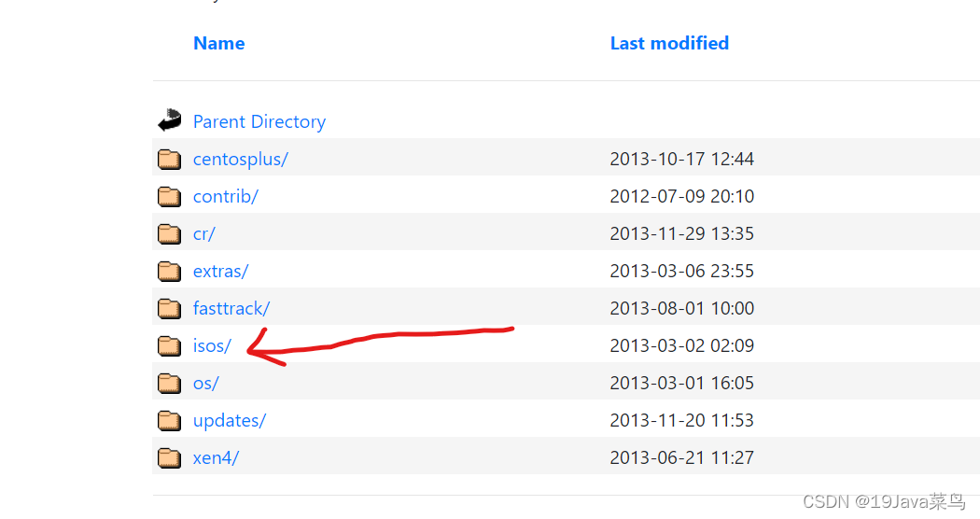Open the centosplus/ directory link
Screen dimensions: 980x519
pyautogui.click(x=241, y=159)
